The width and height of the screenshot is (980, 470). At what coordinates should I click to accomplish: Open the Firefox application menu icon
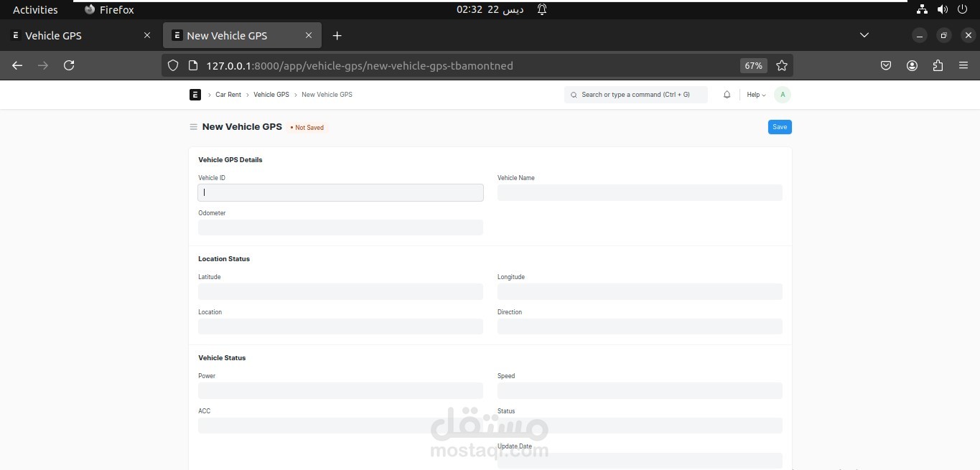click(x=963, y=65)
